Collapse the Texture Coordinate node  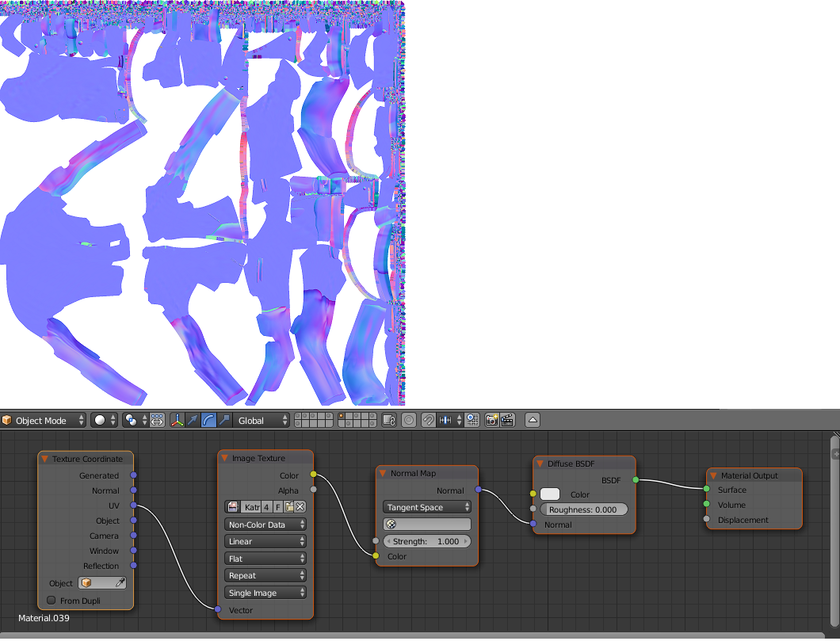tap(45, 459)
